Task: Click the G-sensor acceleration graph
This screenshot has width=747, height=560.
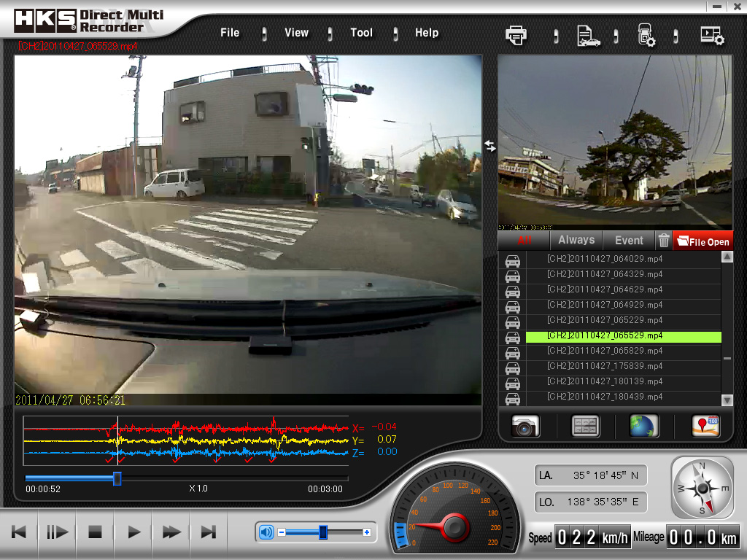Action: 186,440
